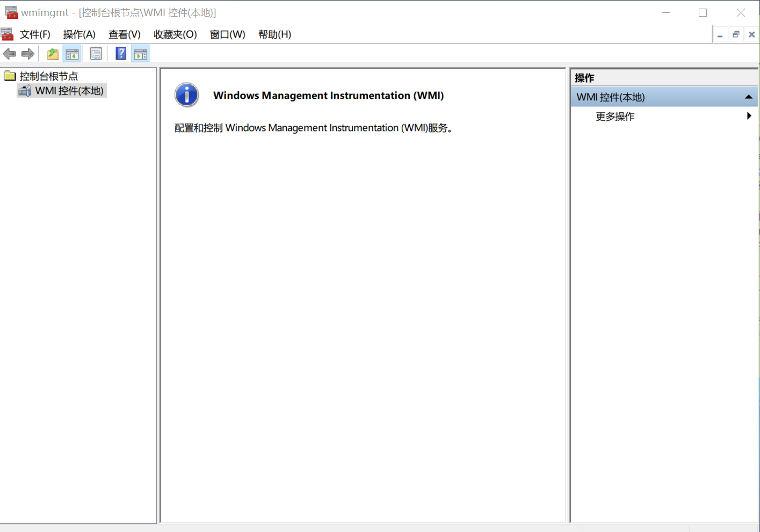Collapse the WMI 控件(本地) actions section arrow
This screenshot has height=532, width=760.
tap(748, 97)
